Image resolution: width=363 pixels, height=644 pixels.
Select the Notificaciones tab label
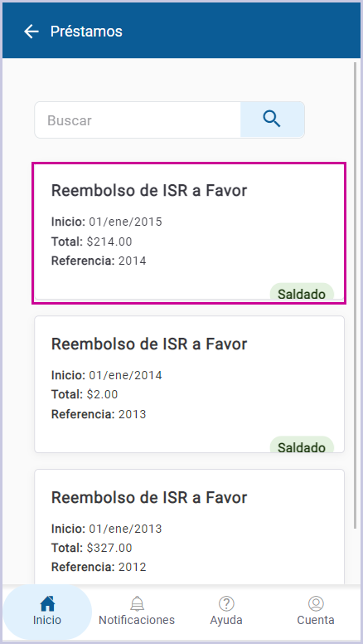tap(137, 620)
